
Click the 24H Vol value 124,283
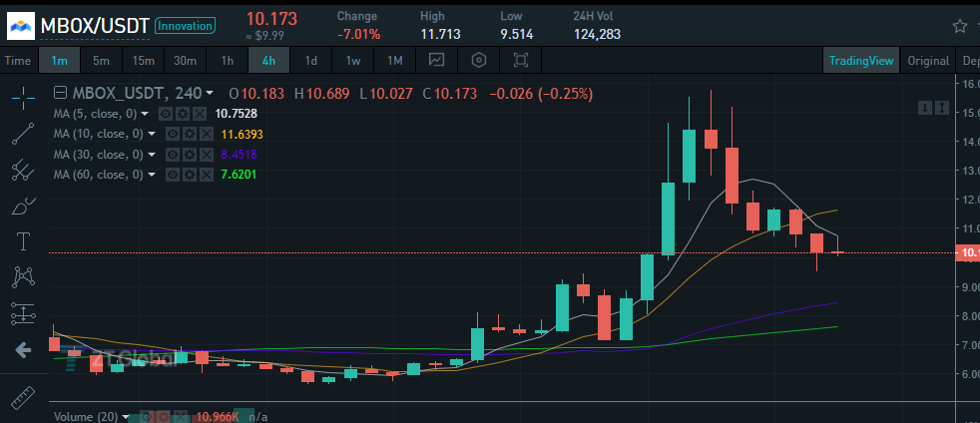[x=597, y=34]
